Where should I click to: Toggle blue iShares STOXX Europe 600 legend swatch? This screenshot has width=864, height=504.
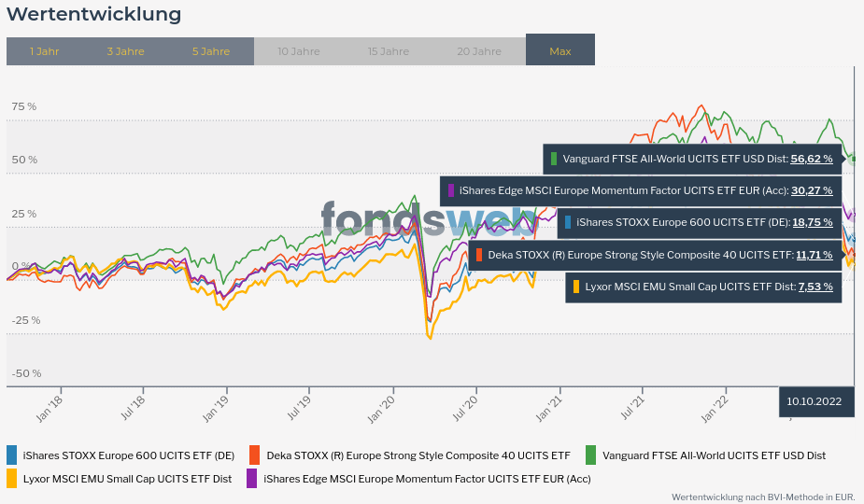coord(12,455)
